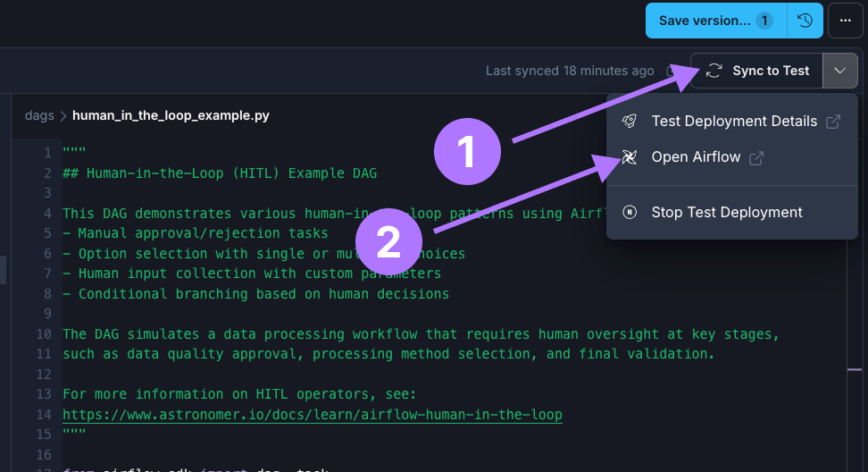
Task: Collapse the Sync to Test dropdown chevron
Action: (840, 71)
